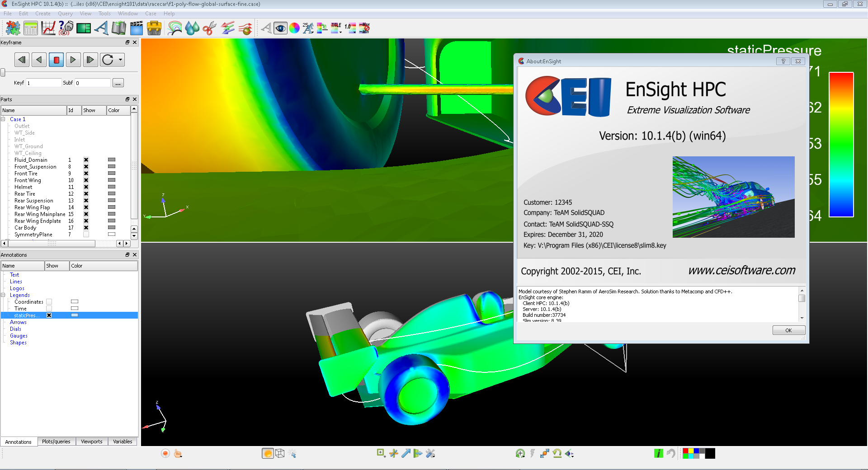The height and width of the screenshot is (470, 868).
Task: Toggle Show checkbox for Rear Wing Flap
Action: point(86,207)
